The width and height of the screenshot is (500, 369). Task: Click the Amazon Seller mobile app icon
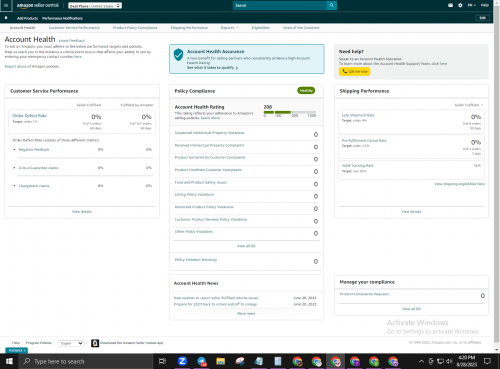(95, 343)
